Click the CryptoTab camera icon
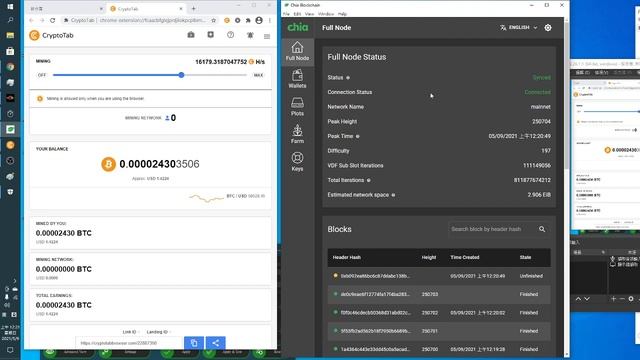This screenshot has height=360, width=640. 191,35
